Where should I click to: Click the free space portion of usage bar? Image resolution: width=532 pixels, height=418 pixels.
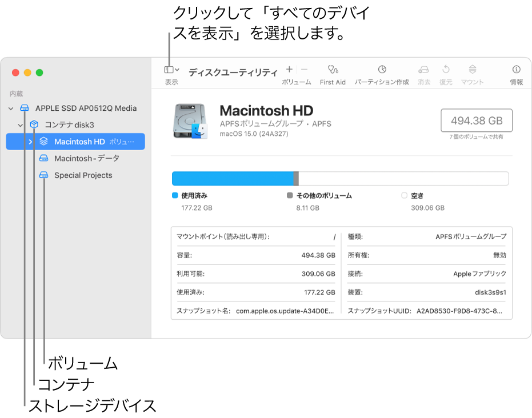403,179
